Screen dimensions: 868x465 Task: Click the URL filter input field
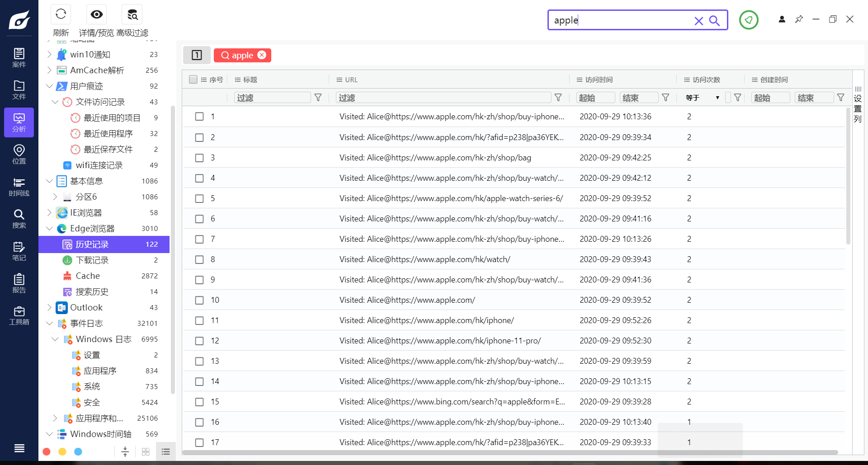[443, 98]
